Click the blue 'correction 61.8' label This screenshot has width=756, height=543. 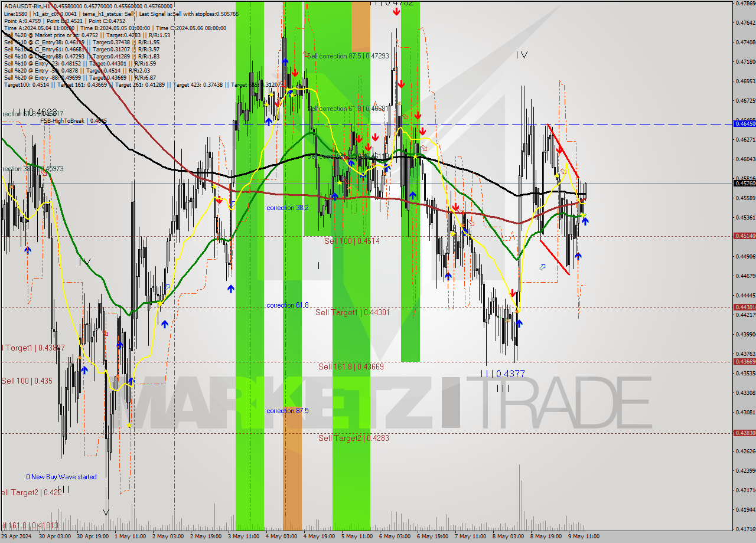pyautogui.click(x=287, y=305)
